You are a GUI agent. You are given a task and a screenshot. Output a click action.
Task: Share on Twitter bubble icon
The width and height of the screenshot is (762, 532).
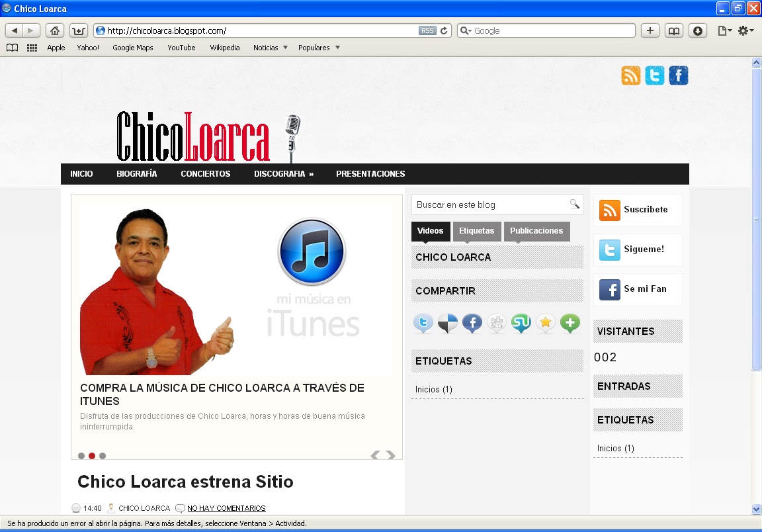point(423,323)
